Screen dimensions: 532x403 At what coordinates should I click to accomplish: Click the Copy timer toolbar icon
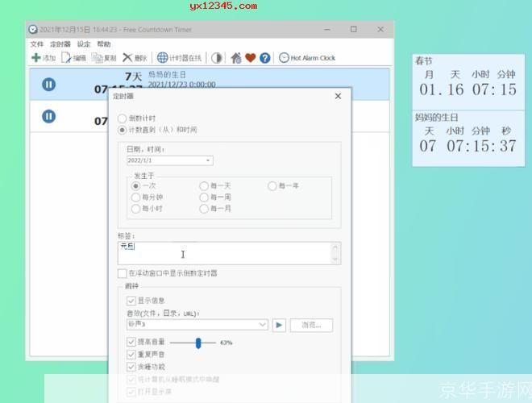pos(97,58)
